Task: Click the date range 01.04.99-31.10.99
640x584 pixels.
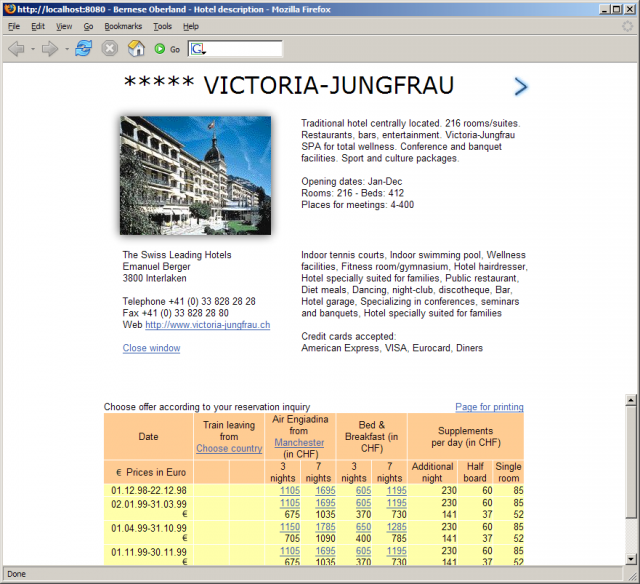Action: click(x=149, y=528)
